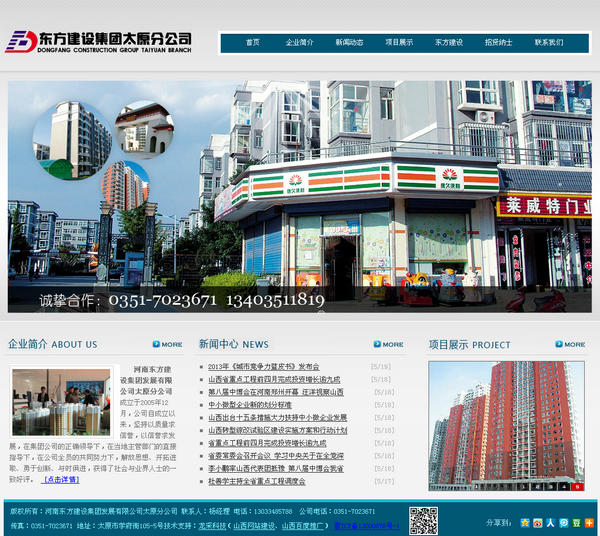Click the red apartment building project thumbnail
Image resolution: width=600 pixels, height=536 pixels.
510,425
